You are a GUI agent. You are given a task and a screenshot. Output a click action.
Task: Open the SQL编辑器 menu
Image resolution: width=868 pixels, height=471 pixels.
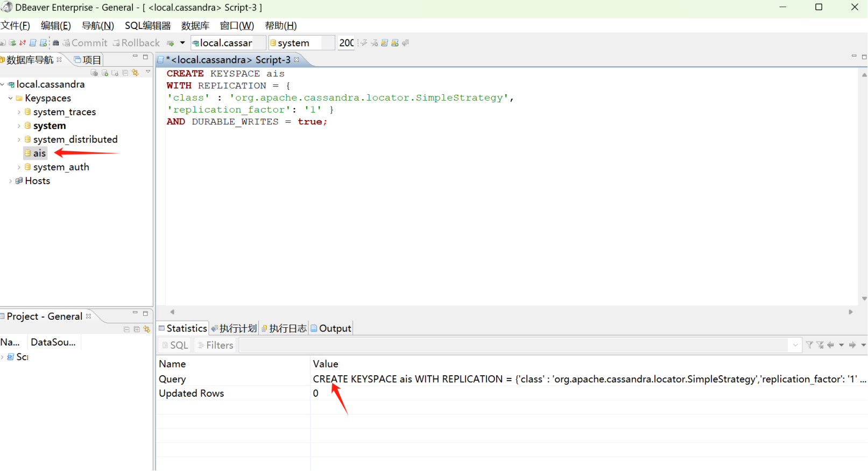tap(147, 26)
